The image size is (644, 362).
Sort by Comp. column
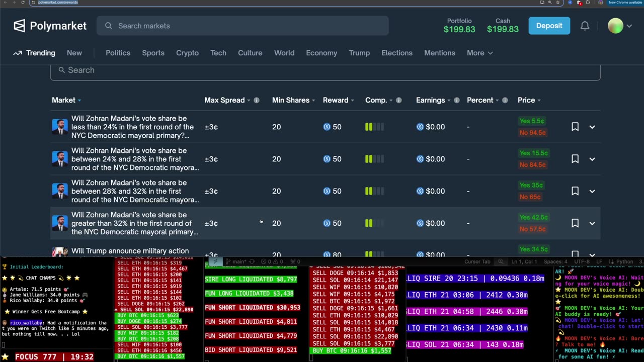[x=379, y=100]
